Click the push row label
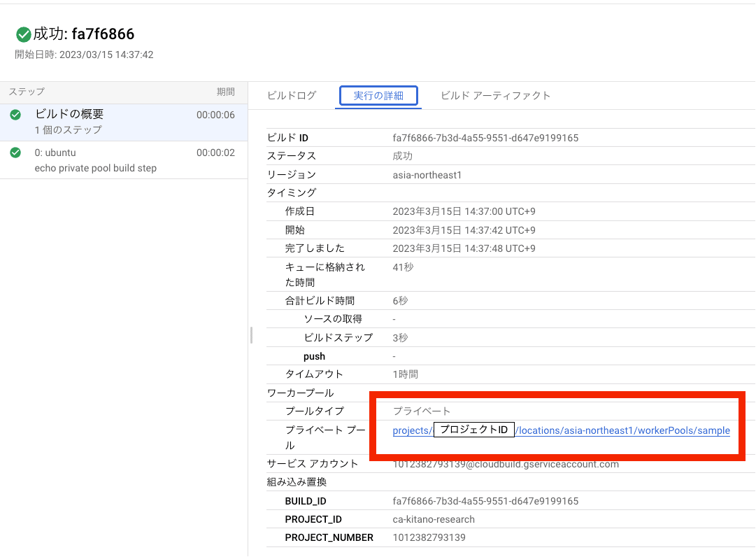Image resolution: width=756 pixels, height=557 pixels. (314, 356)
